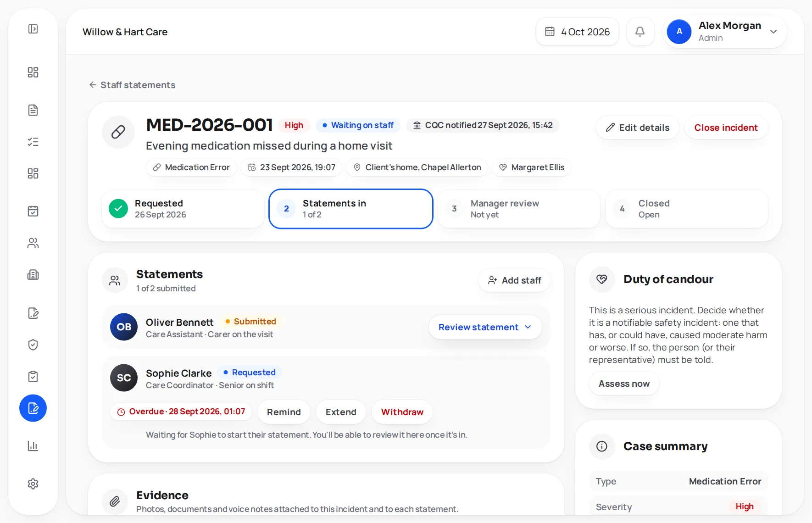Open the checklist icon in sidebar
812x523 pixels.
pos(33,142)
